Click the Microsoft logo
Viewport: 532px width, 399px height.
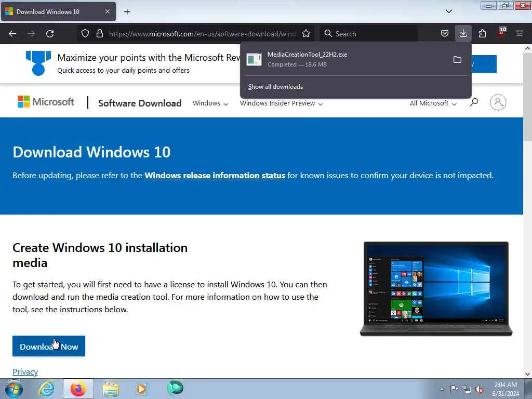click(46, 102)
